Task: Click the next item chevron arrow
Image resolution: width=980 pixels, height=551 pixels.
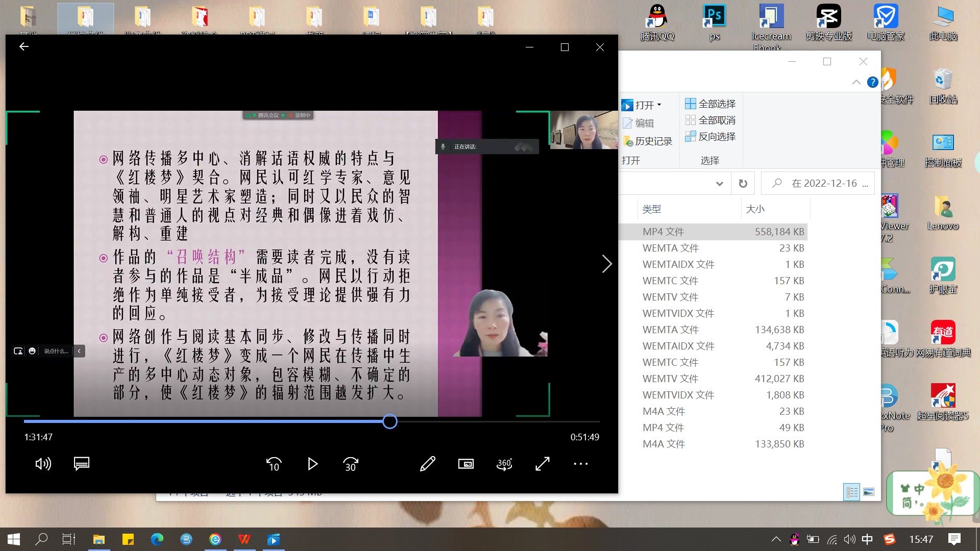Action: tap(606, 264)
